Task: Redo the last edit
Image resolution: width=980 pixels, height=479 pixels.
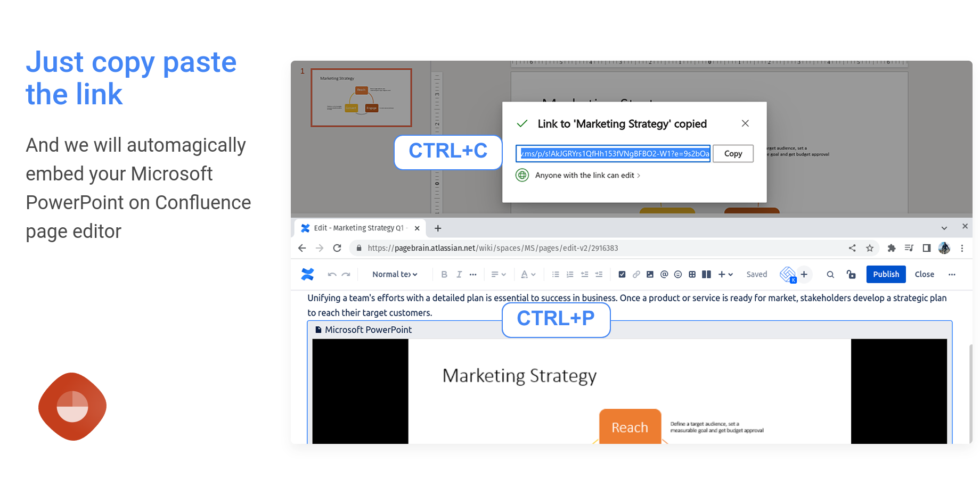Action: [x=346, y=275]
